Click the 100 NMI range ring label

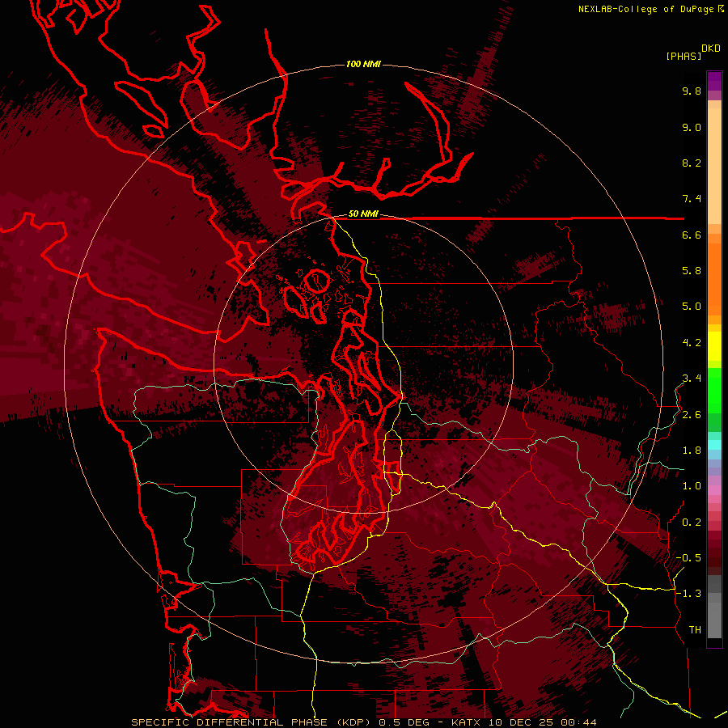coord(363,64)
